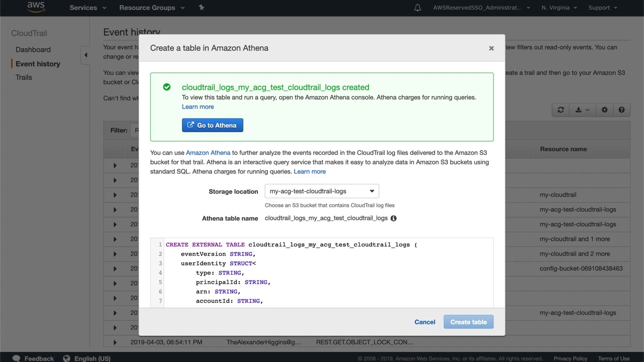644x362 pixels.
Task: Open the N. Virginia region dropdown
Action: pos(559,8)
